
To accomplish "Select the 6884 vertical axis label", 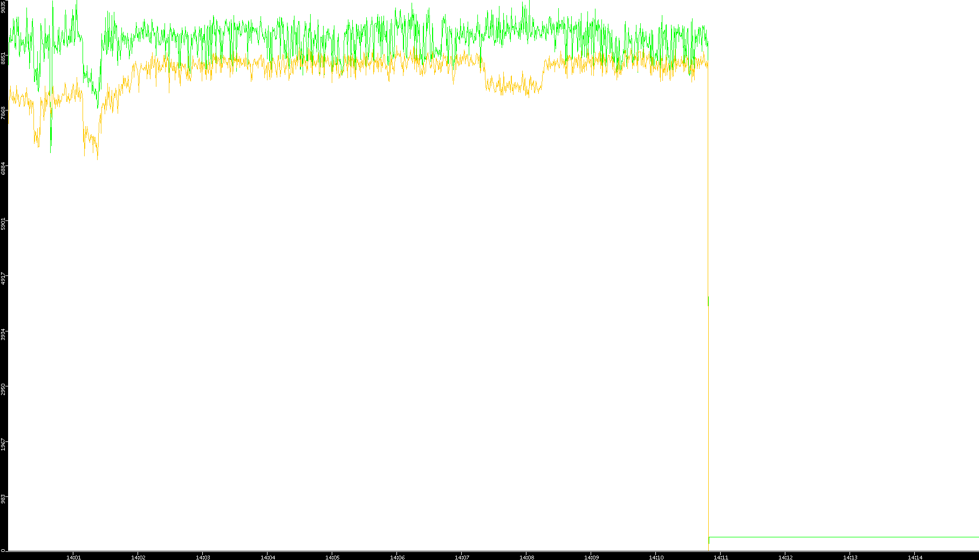I will pyautogui.click(x=3, y=168).
